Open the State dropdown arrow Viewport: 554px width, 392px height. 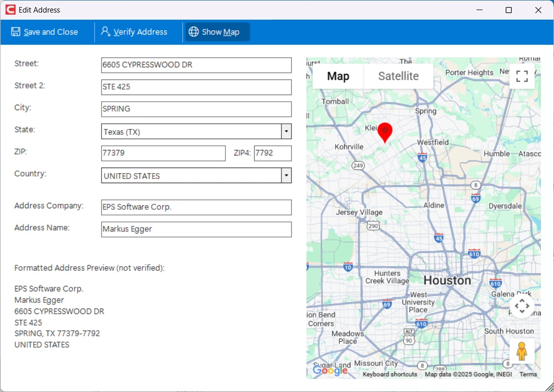tap(286, 131)
